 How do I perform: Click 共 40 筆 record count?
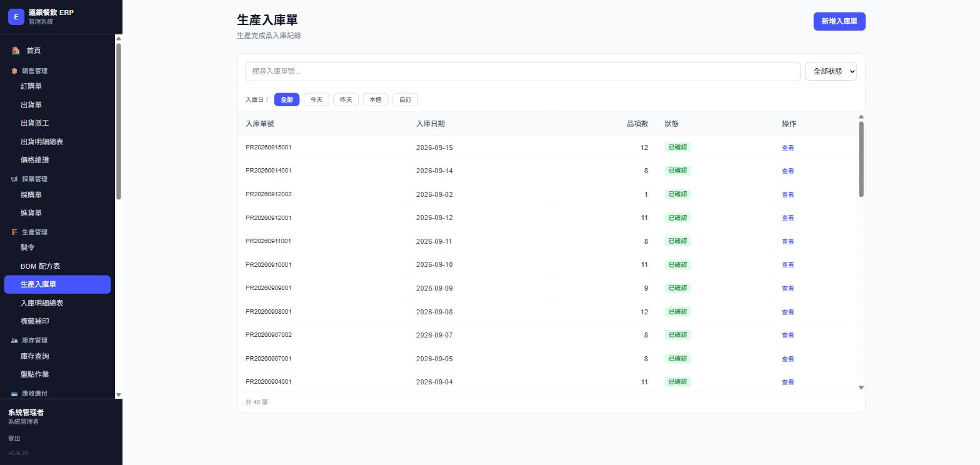point(257,402)
